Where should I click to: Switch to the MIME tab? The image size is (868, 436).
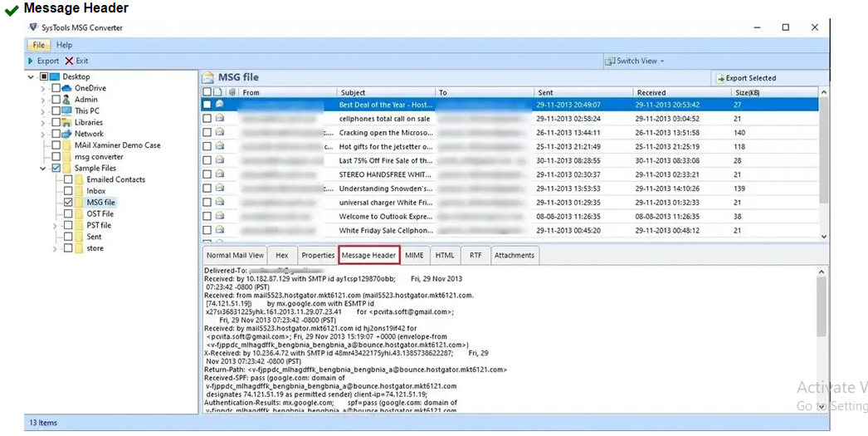(x=414, y=256)
